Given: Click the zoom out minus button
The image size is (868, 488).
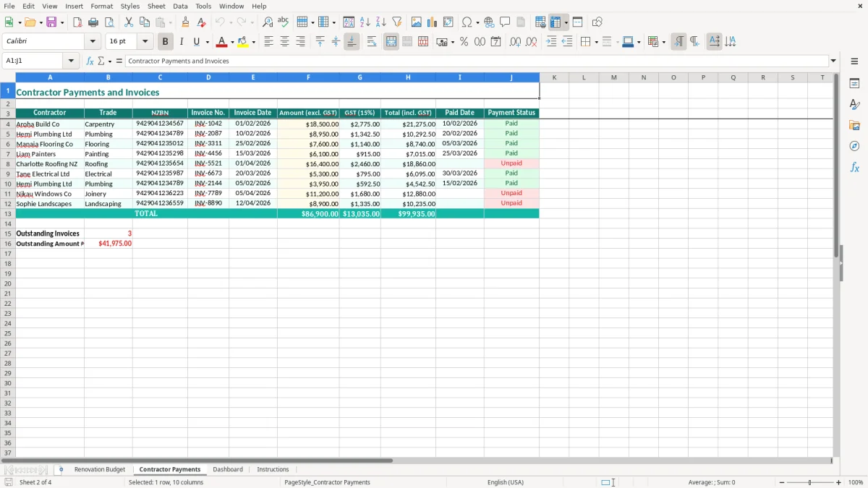Looking at the screenshot, I should pyautogui.click(x=782, y=482).
